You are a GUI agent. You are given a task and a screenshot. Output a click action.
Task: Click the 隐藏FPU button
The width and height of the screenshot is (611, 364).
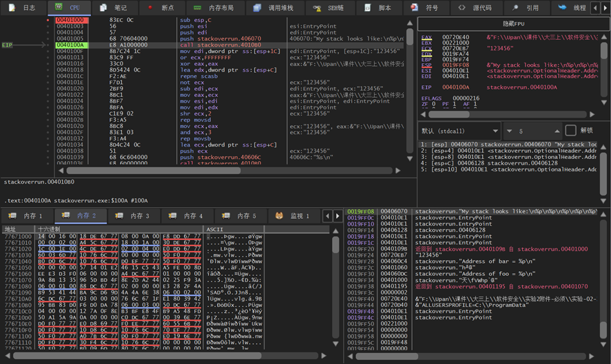coord(513,23)
